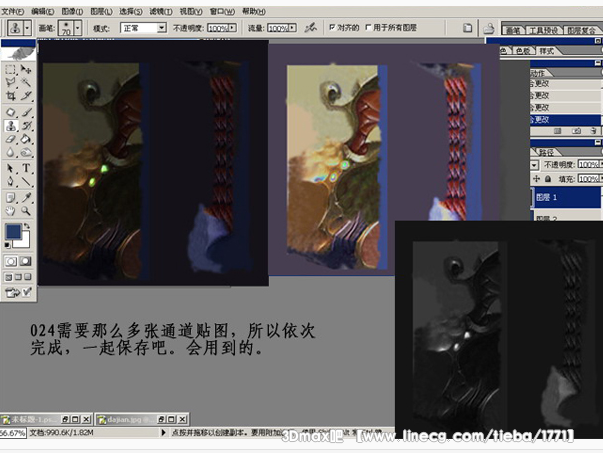
Task: Switch to the 路径 (Paths) tab
Action: (546, 152)
